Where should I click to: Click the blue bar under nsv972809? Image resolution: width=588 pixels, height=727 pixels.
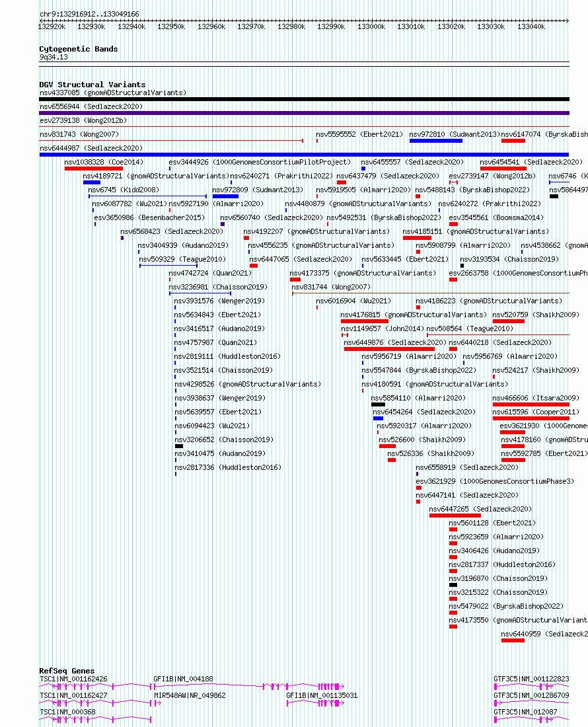pyautogui.click(x=225, y=196)
